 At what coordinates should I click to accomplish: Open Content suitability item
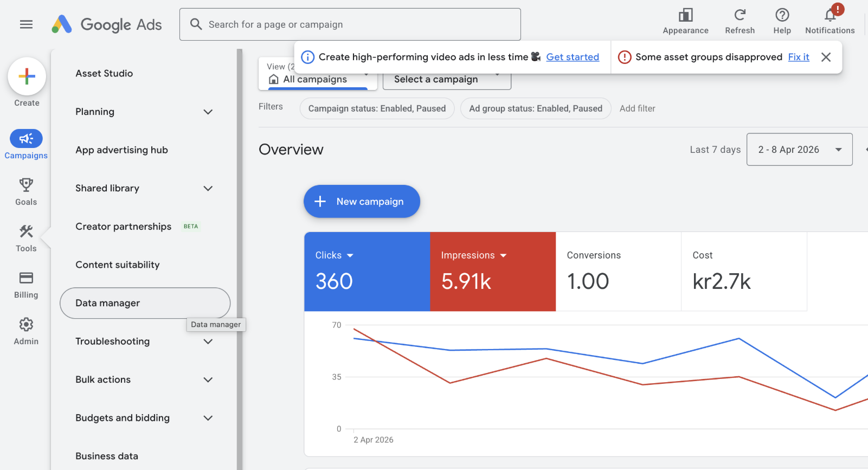118,265
